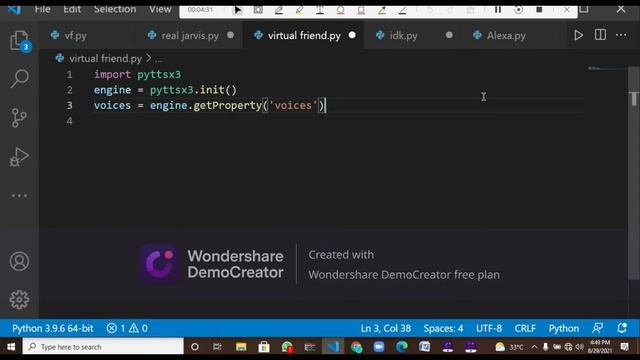
Task: Click the line 4 number in gutter
Action: coord(69,121)
